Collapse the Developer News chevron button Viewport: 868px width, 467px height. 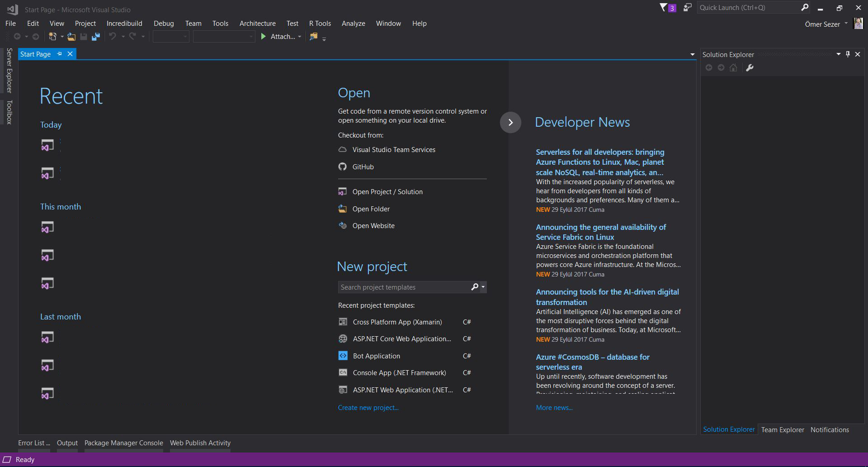pos(510,122)
